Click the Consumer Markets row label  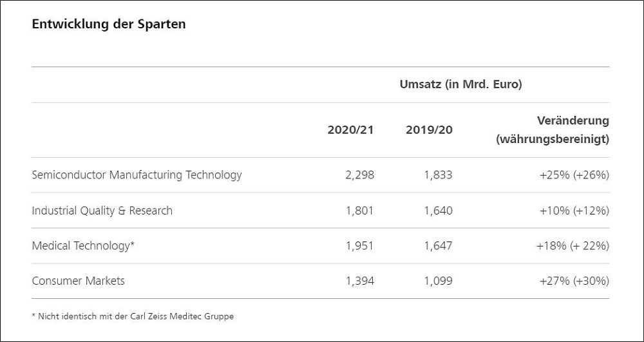point(78,281)
